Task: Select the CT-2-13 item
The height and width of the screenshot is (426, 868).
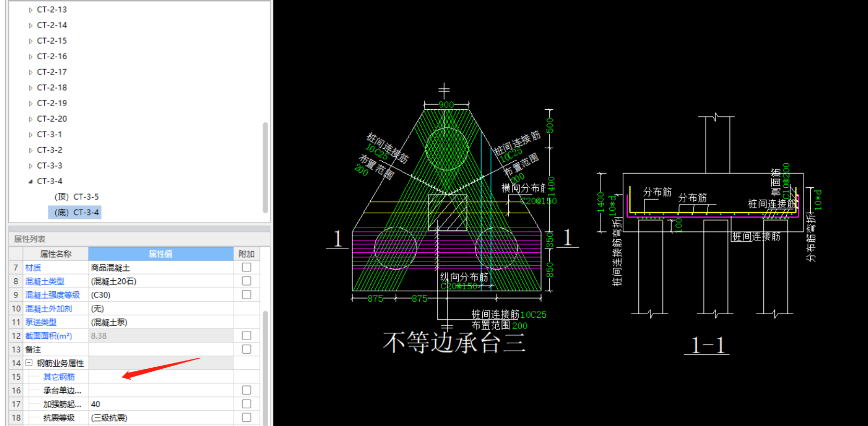Action: (x=52, y=9)
